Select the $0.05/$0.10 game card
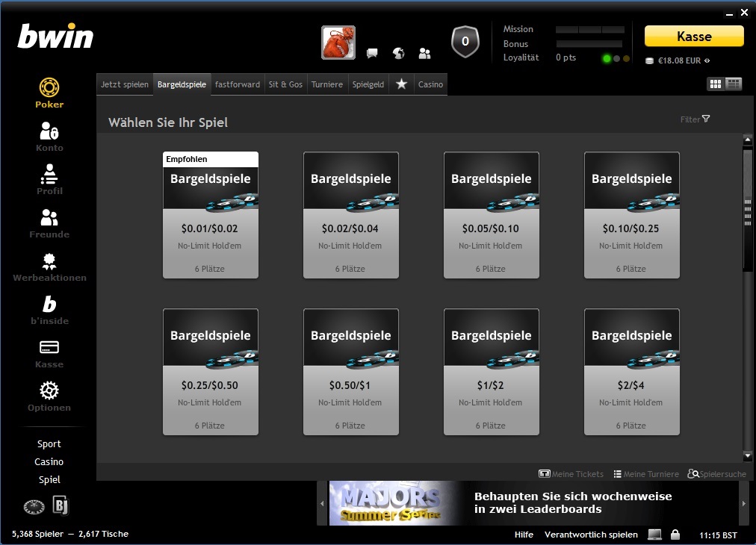Screen dimensions: 756x545 [492, 215]
